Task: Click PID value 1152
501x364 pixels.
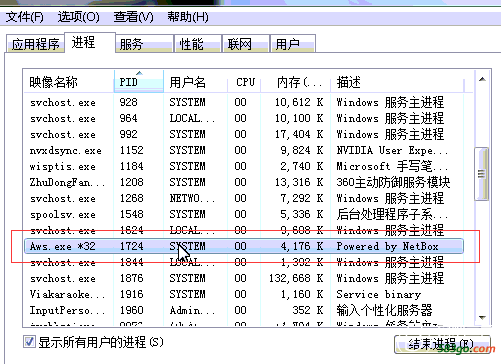Action: [132, 150]
